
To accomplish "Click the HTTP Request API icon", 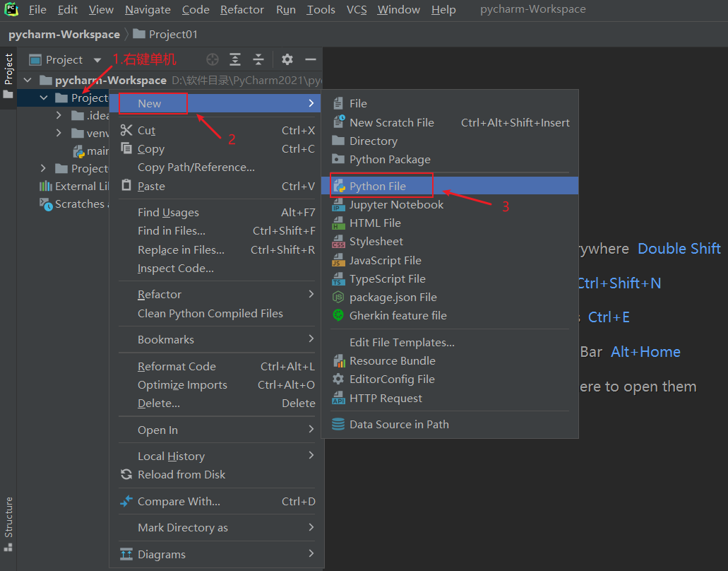I will (x=338, y=398).
